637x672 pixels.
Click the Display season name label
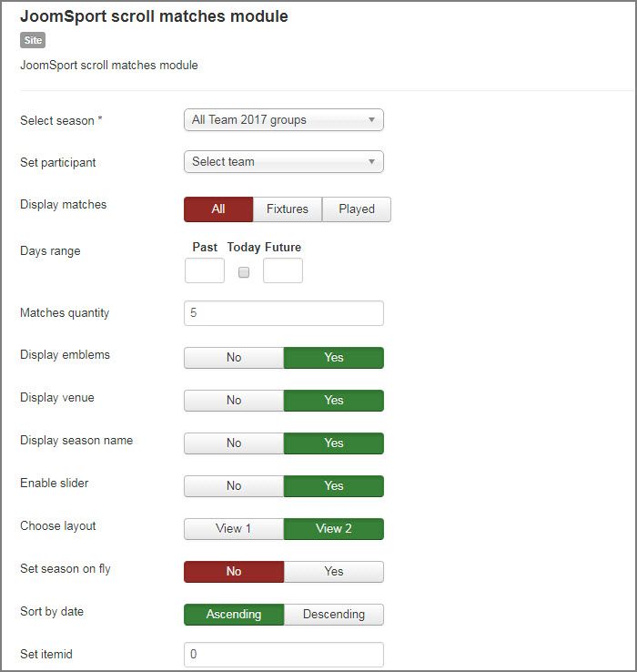pyautogui.click(x=76, y=441)
